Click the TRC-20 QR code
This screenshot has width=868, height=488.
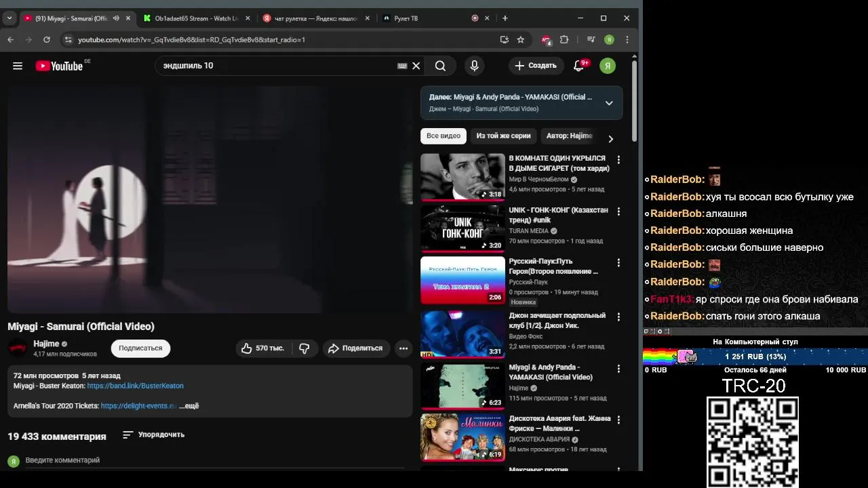tap(753, 442)
